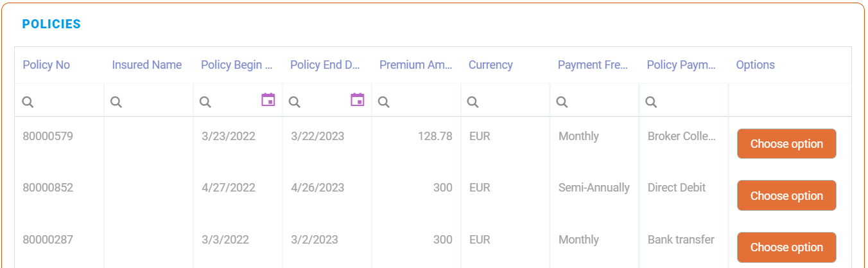This screenshot has height=268, width=868.
Task: Sort by Premium Amount column header
Action: coord(416,65)
